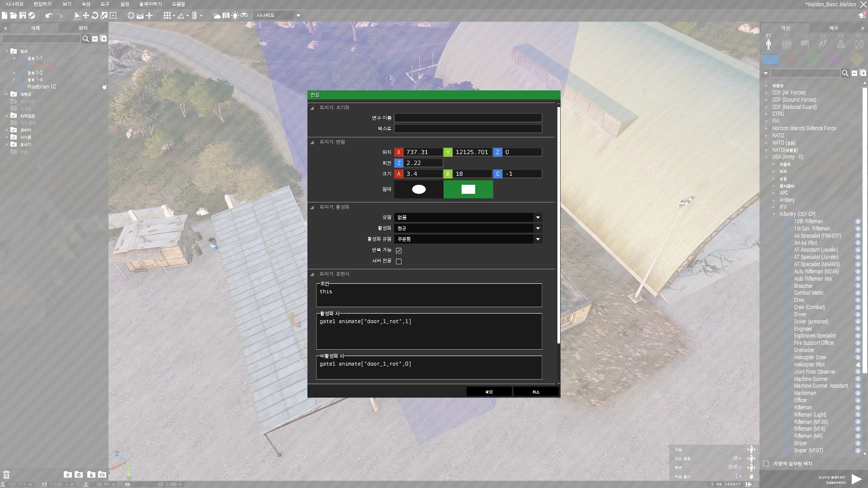Uncheck the 반복 가능 checkbox

pyautogui.click(x=399, y=250)
